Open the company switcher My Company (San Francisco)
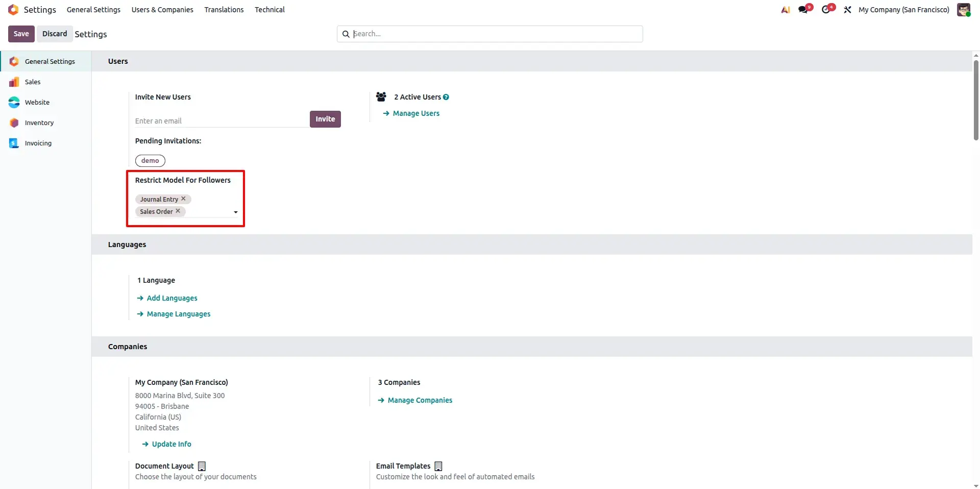980x489 pixels. (x=904, y=10)
